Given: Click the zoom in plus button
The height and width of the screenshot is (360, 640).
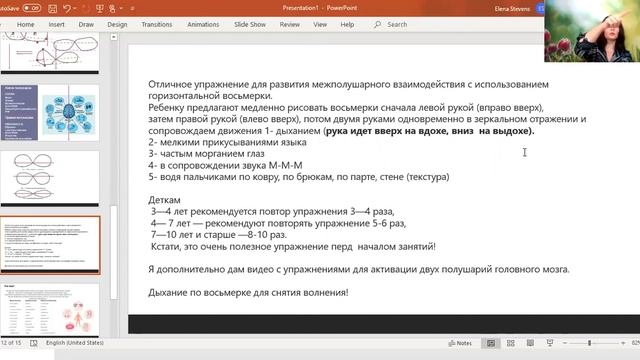Looking at the screenshot, I should coord(623,343).
